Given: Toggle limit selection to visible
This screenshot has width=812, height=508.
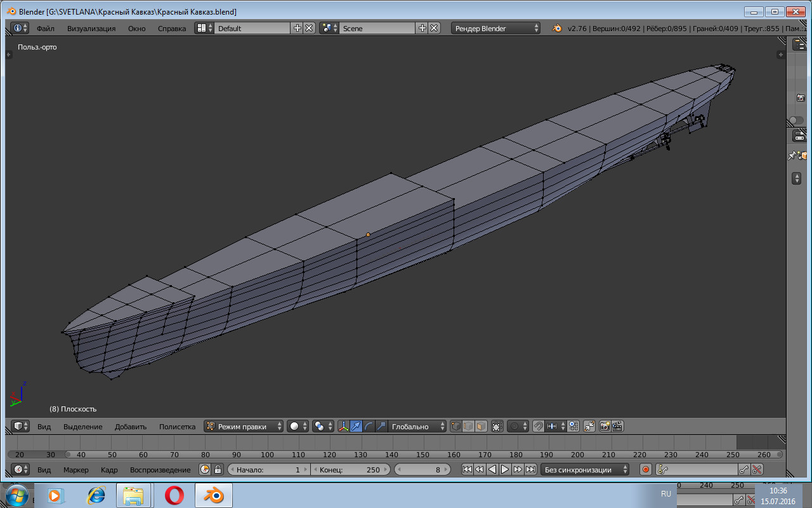Looking at the screenshot, I should pyautogui.click(x=497, y=427).
